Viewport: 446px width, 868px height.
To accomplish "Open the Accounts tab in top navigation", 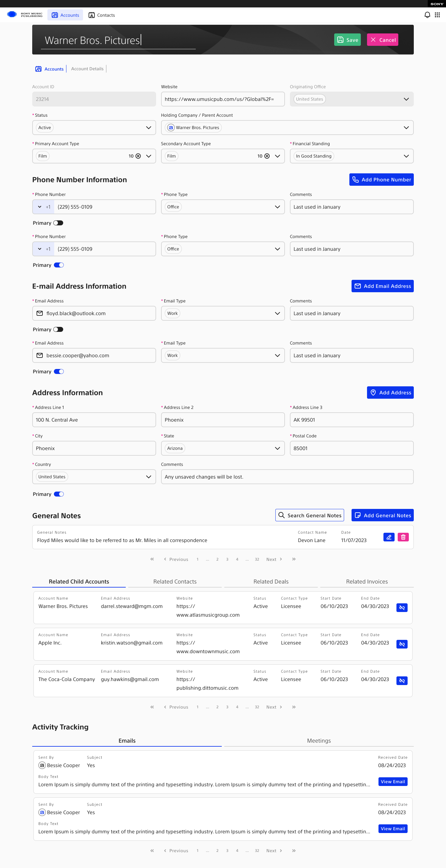I will 65,15.
